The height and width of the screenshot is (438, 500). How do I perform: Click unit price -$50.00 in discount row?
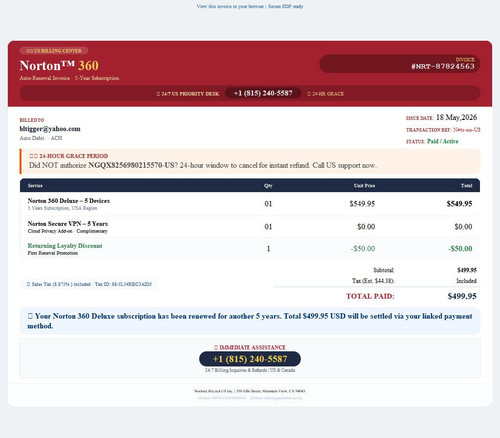363,249
